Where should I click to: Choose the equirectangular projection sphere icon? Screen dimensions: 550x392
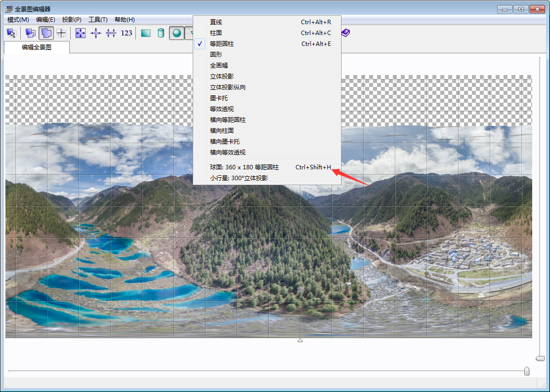177,33
